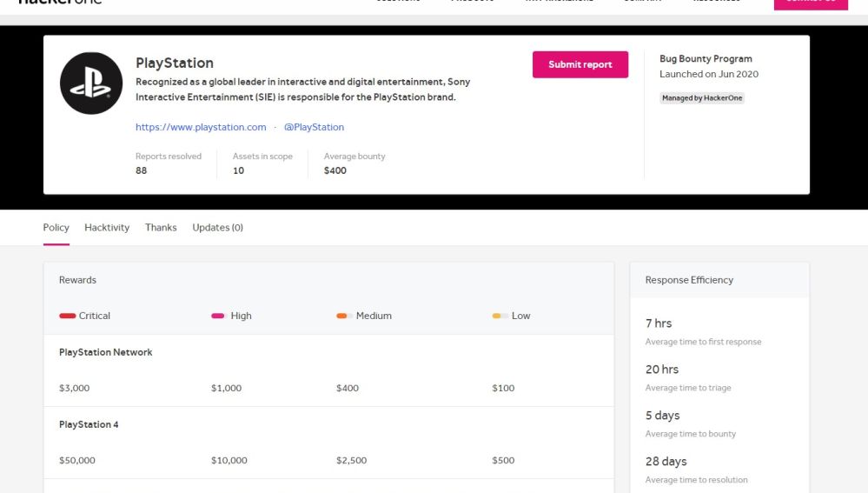868x493 pixels.
Task: Click the 28 days resolution time stat
Action: pyautogui.click(x=666, y=462)
